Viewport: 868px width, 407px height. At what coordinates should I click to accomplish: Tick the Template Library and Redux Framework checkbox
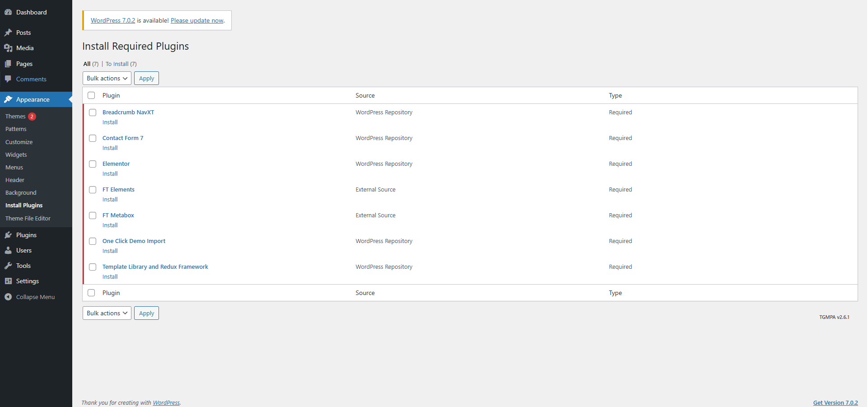click(x=93, y=267)
